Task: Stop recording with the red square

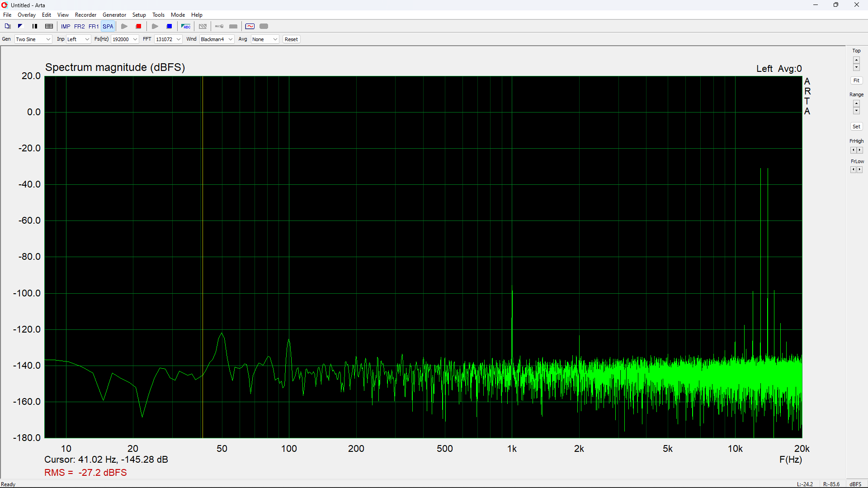Action: [139, 26]
